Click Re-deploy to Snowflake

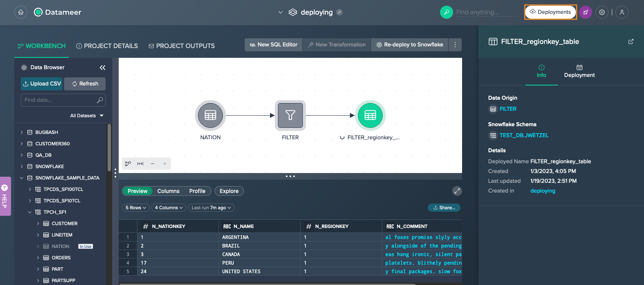(x=409, y=45)
